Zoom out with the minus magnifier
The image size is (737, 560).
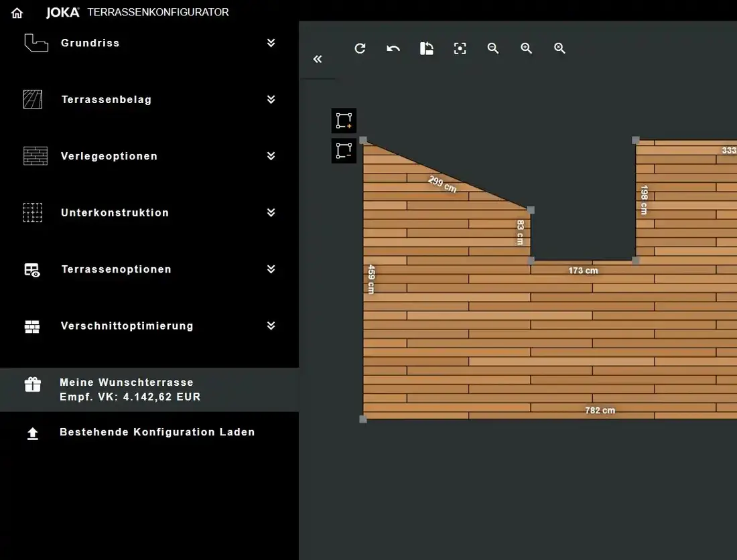pos(493,48)
